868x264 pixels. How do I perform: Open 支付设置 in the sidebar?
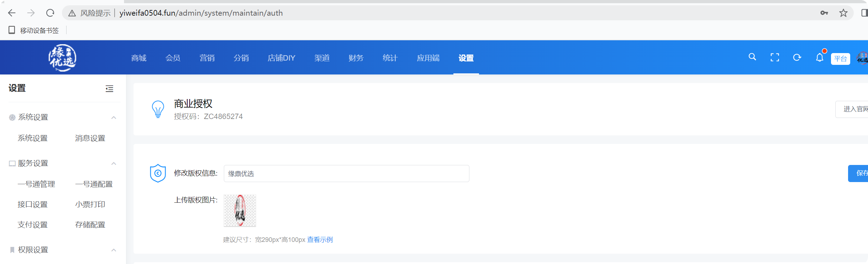pyautogui.click(x=33, y=225)
